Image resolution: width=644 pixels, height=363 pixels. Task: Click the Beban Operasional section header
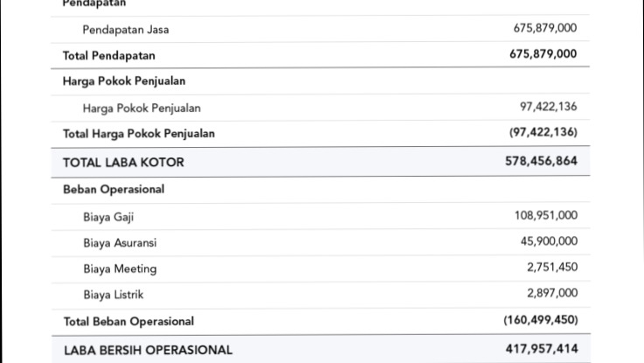(x=114, y=189)
